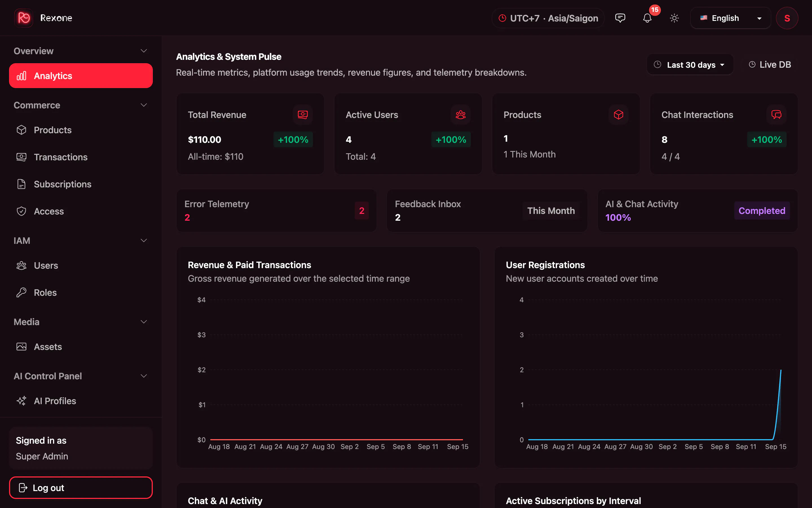Click the Rexone logo icon
812x508 pixels.
pos(23,18)
